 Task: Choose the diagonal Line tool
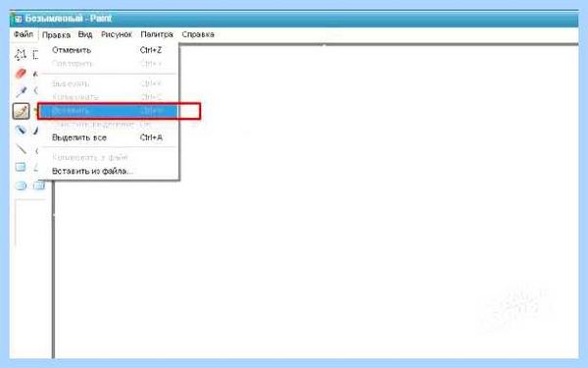tap(21, 149)
